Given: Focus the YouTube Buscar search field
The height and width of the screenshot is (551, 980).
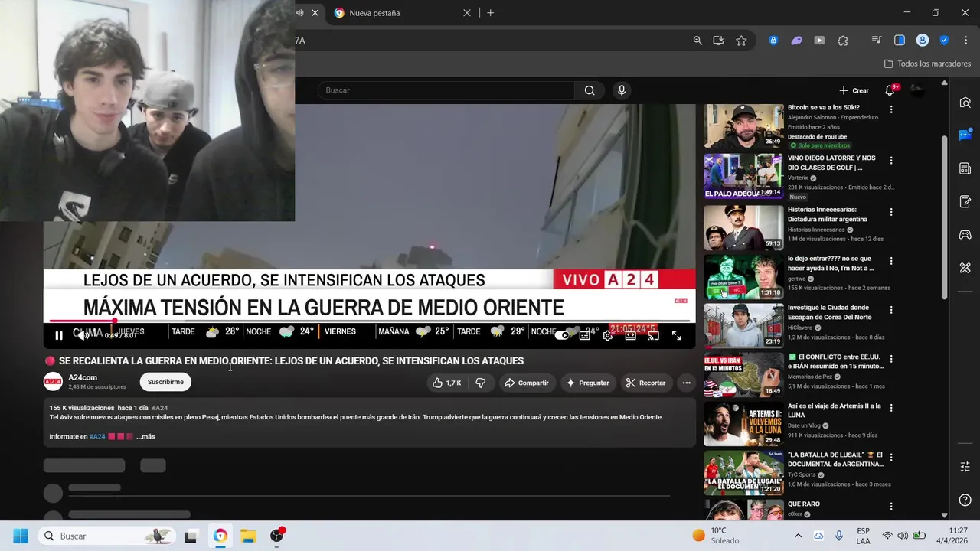Looking at the screenshot, I should point(446,90).
